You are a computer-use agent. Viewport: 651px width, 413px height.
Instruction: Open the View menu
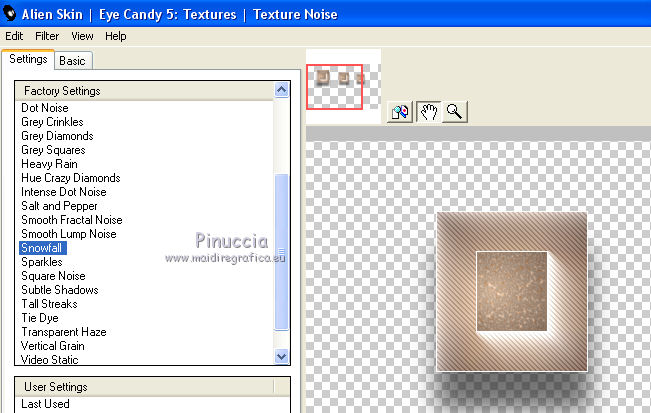point(82,36)
